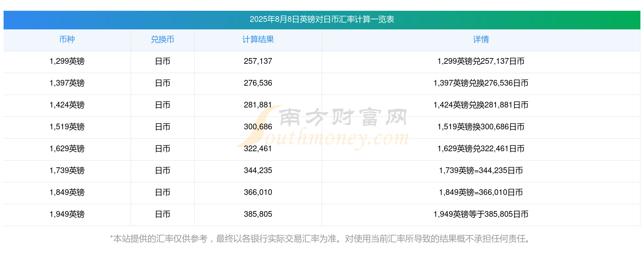Click the result value 344,235

pos(258,171)
